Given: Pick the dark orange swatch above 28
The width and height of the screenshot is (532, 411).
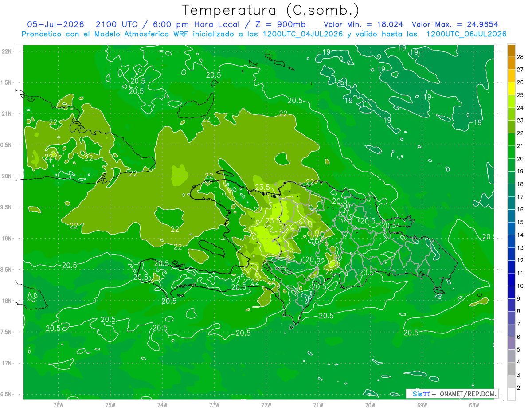Looking at the screenshot, I should pos(511,51).
